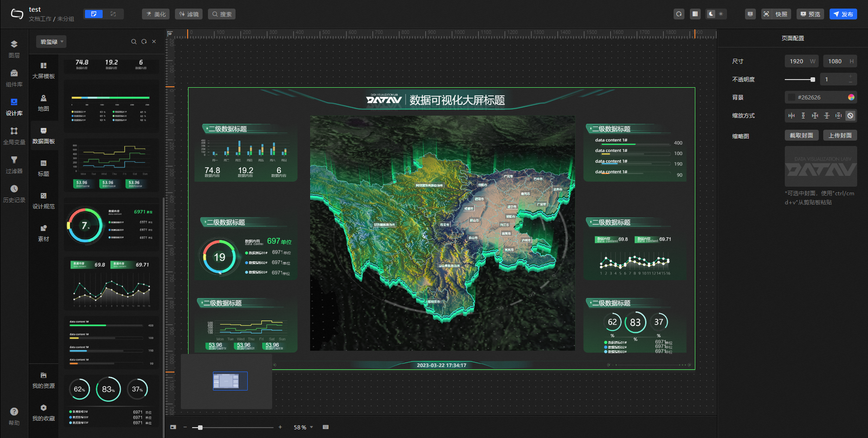This screenshot has width=868, height=438.
Task: Switch to the blue edit mode button
Action: [x=94, y=14]
